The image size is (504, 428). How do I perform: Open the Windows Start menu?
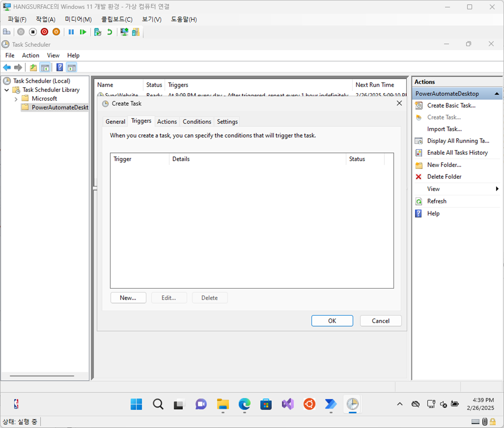tap(136, 404)
